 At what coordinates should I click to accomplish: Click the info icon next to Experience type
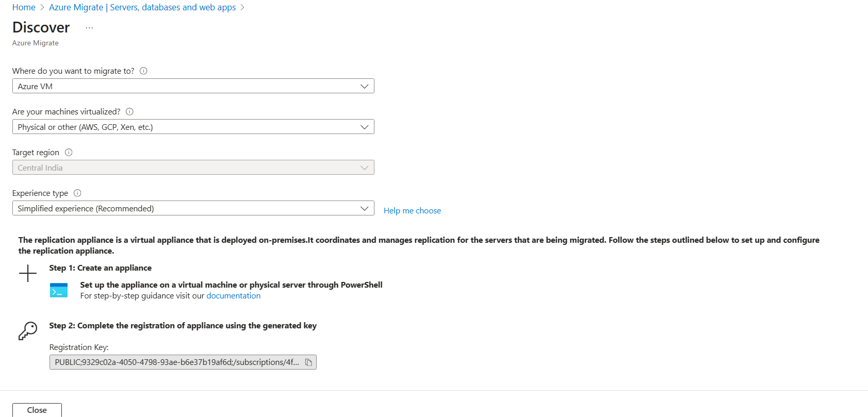pyautogui.click(x=77, y=193)
